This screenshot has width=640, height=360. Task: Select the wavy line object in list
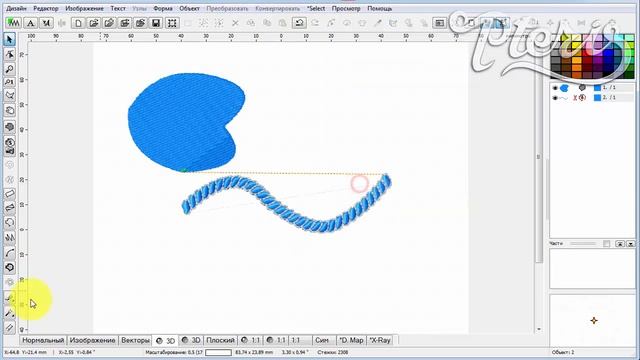click(x=564, y=98)
